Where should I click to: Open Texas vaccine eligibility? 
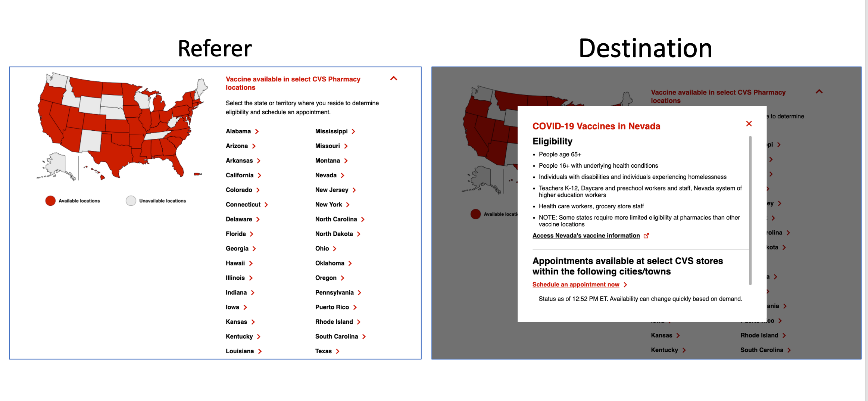click(x=324, y=351)
